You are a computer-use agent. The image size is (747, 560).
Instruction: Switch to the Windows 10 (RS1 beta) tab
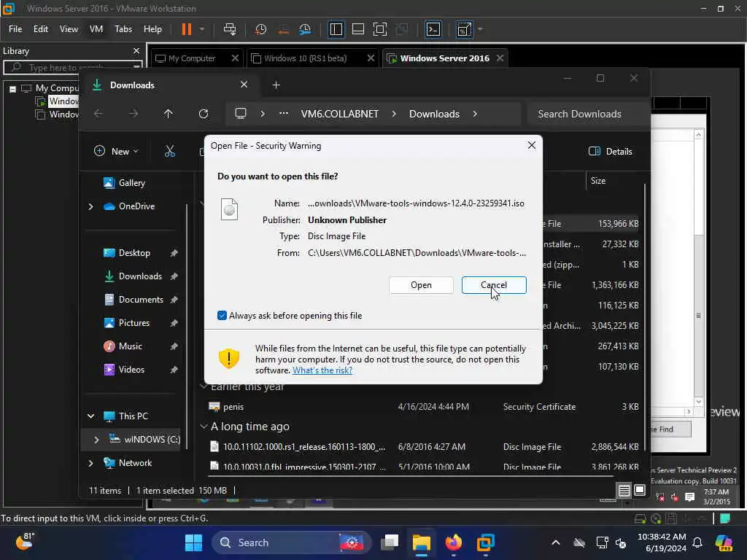pos(306,58)
